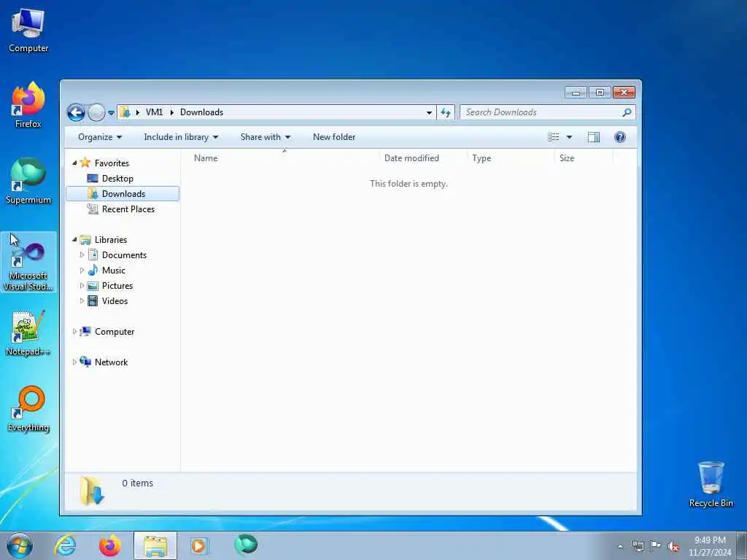Click the Action Center flag icon

tap(656, 546)
